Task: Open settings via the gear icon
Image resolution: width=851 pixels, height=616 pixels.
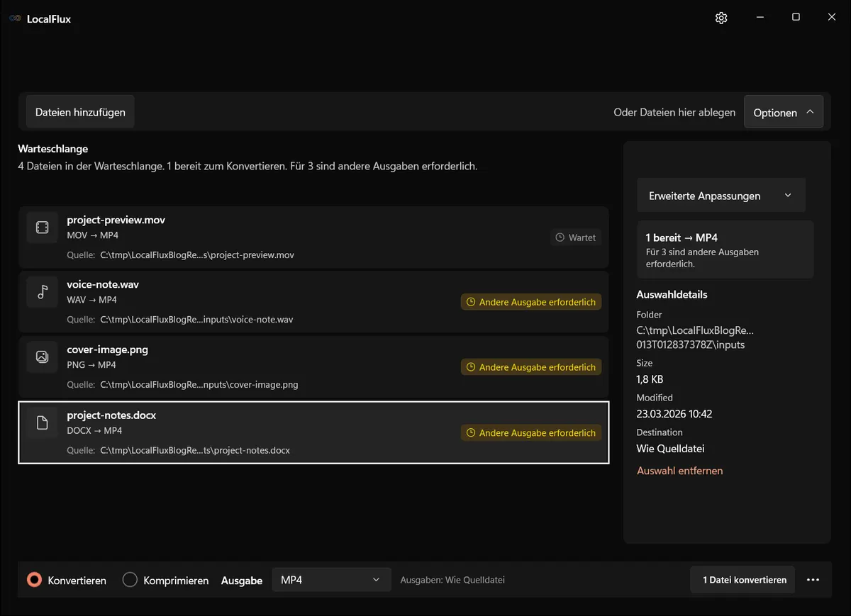Action: (x=721, y=18)
